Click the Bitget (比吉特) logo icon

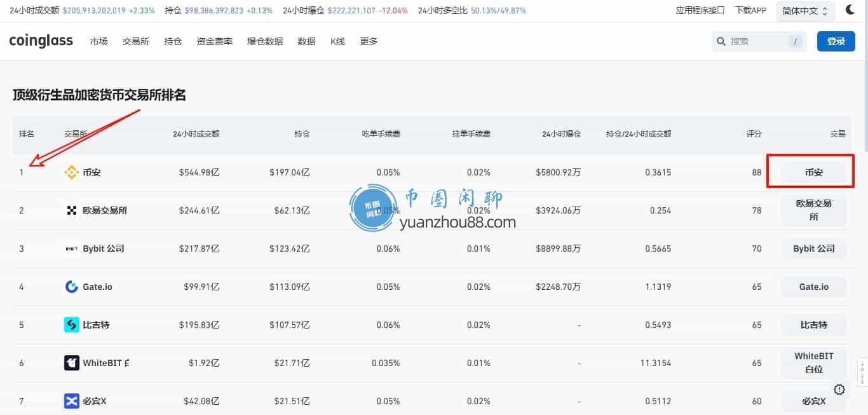[72, 325]
